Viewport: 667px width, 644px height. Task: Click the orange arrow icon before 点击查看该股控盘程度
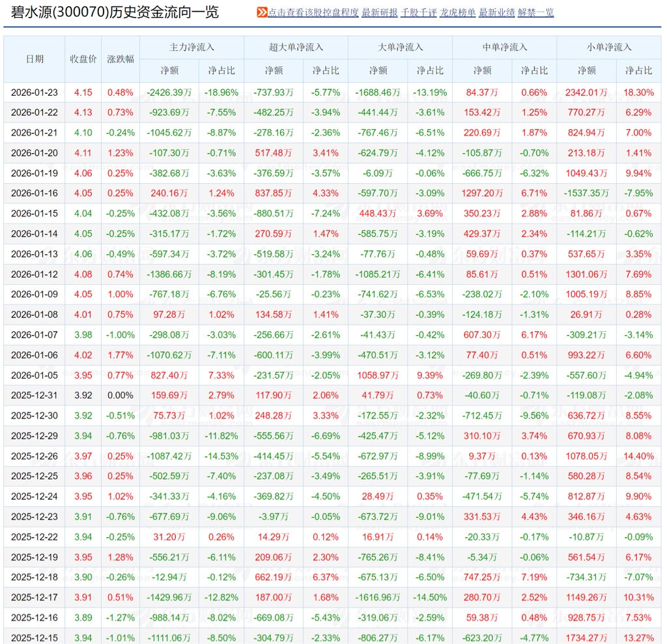pyautogui.click(x=262, y=12)
